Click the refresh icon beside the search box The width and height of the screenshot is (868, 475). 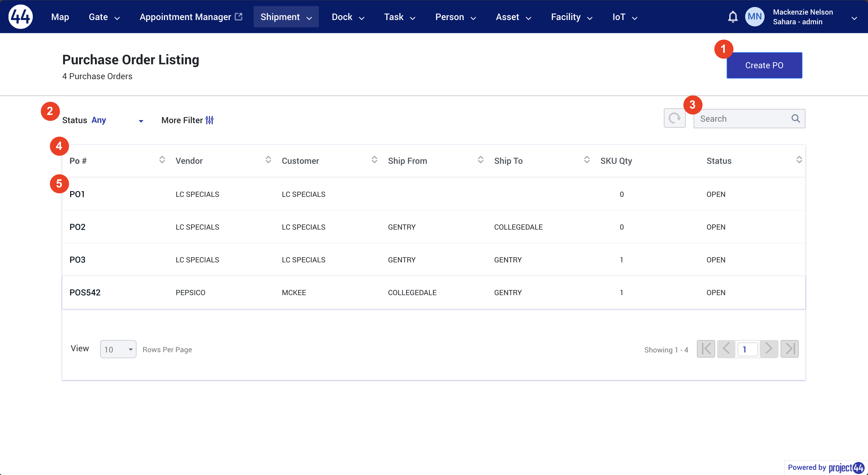coord(674,118)
